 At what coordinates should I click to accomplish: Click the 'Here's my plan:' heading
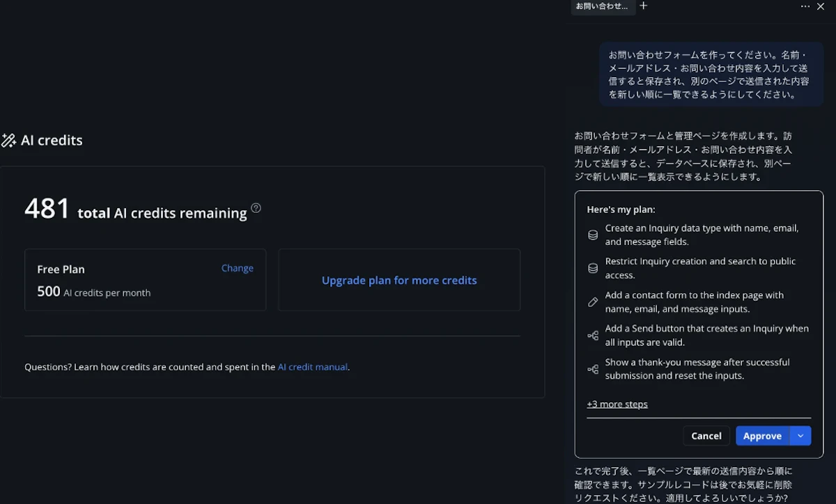click(621, 209)
